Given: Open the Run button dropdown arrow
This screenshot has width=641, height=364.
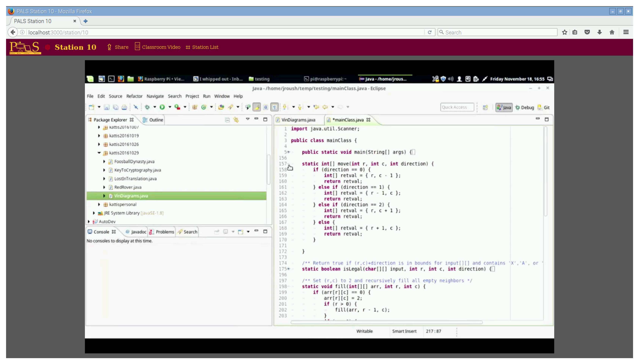Looking at the screenshot, I should 170,107.
